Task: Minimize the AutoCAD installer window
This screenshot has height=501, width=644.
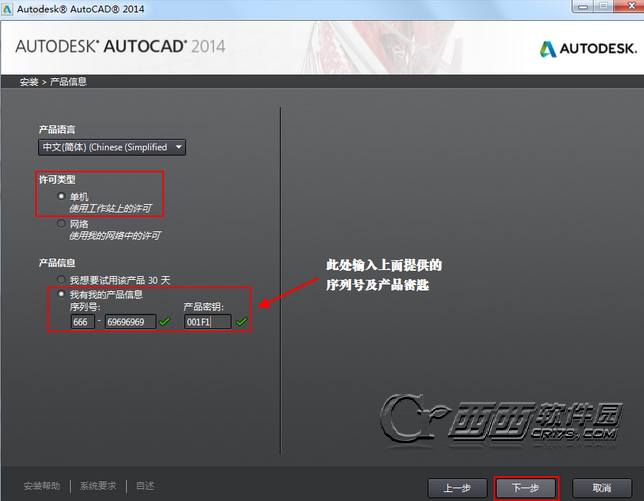Action: pos(583,6)
